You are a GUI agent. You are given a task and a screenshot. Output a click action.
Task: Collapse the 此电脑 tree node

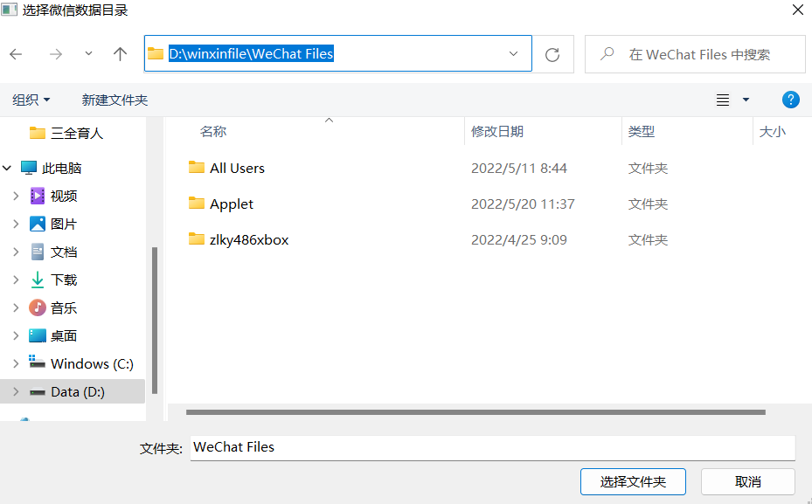coord(7,168)
